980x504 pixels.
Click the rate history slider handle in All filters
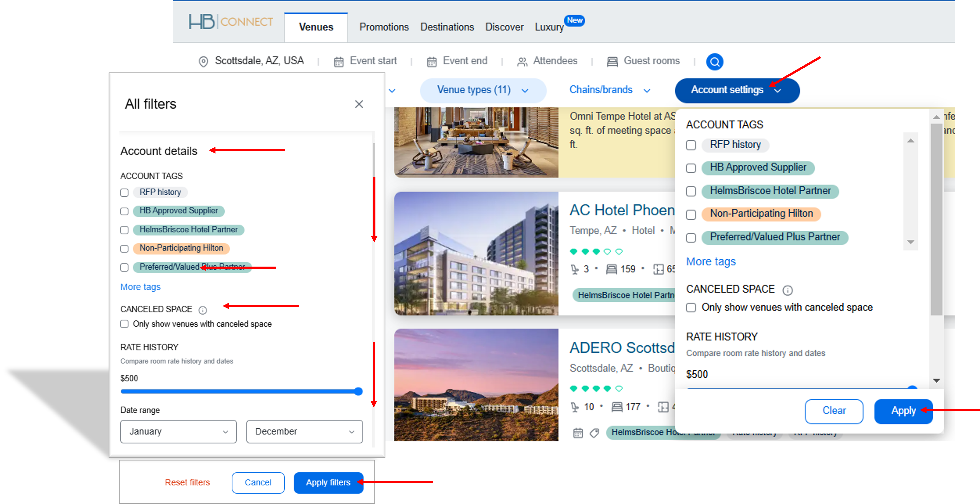pos(358,391)
